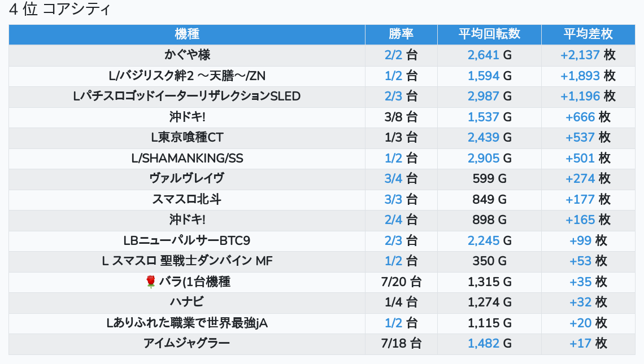Open the +537 枚 difference link
This screenshot has height=364, width=644.
(580, 138)
